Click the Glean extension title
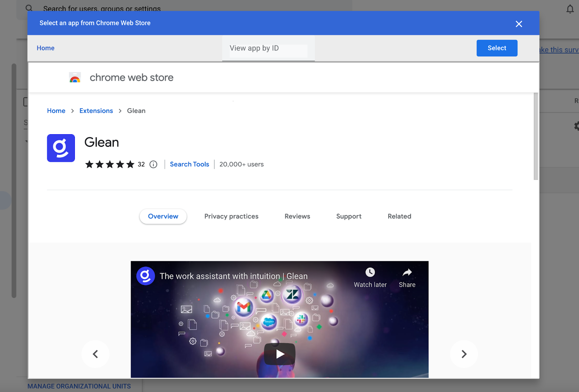Screen dimensions: 579x392 click(x=102, y=142)
